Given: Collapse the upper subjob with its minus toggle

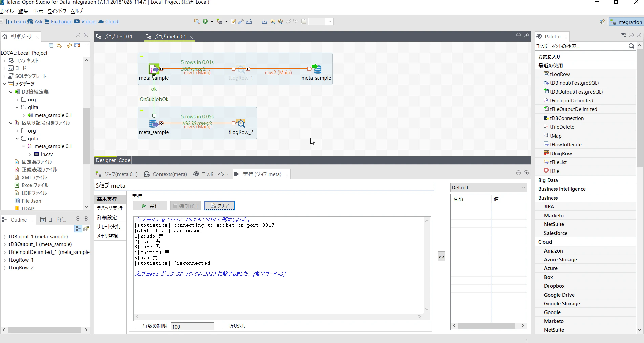Looking at the screenshot, I should point(142,56).
